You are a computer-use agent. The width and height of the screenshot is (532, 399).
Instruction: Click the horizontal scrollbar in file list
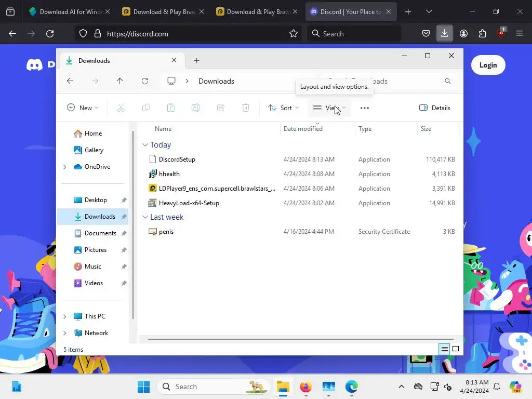point(301,339)
